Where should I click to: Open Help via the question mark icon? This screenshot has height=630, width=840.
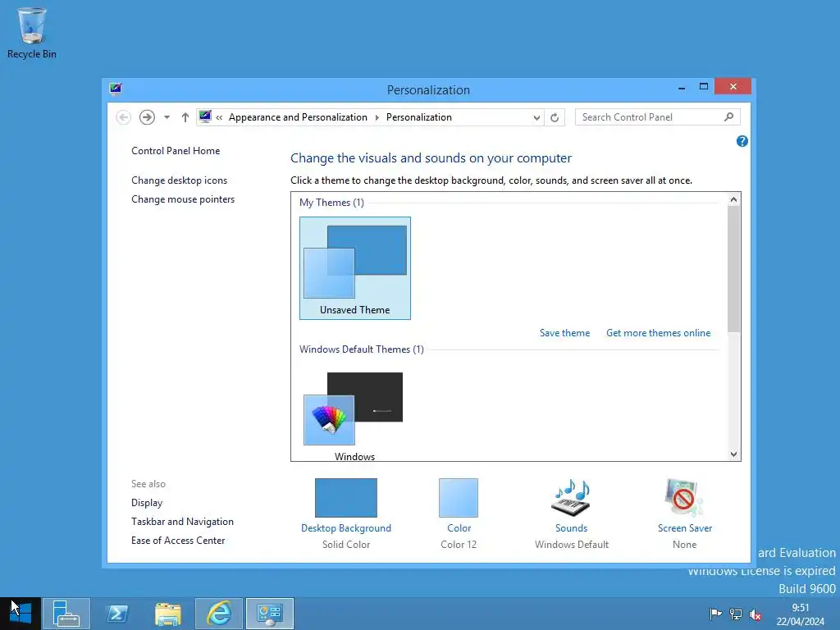click(x=742, y=141)
